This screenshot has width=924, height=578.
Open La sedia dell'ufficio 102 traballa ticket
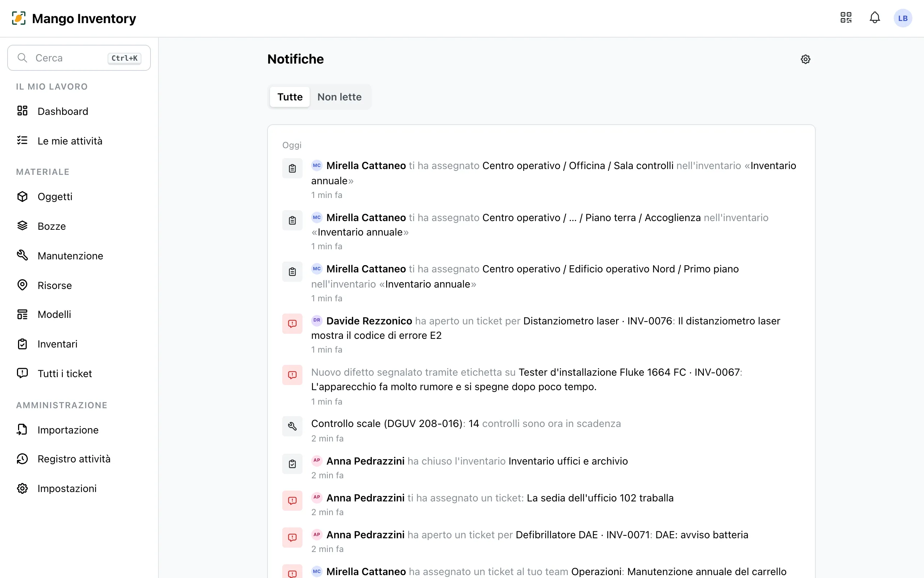click(x=541, y=504)
